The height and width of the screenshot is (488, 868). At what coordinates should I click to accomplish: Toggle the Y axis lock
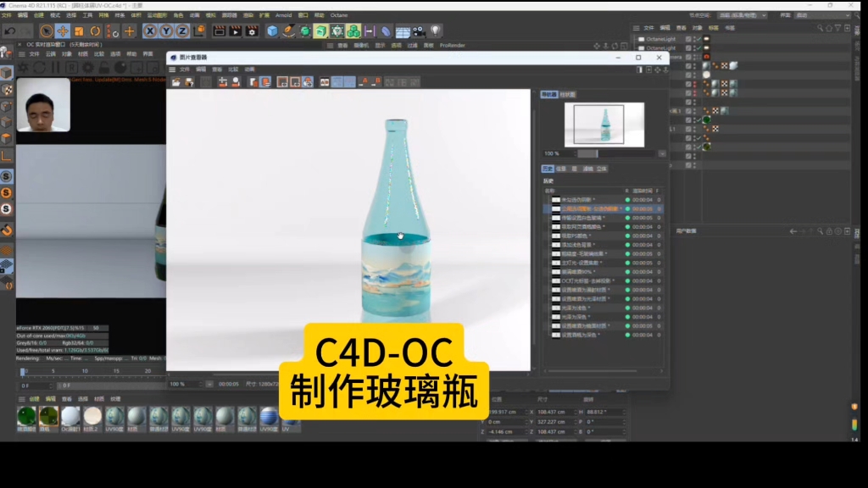point(166,30)
